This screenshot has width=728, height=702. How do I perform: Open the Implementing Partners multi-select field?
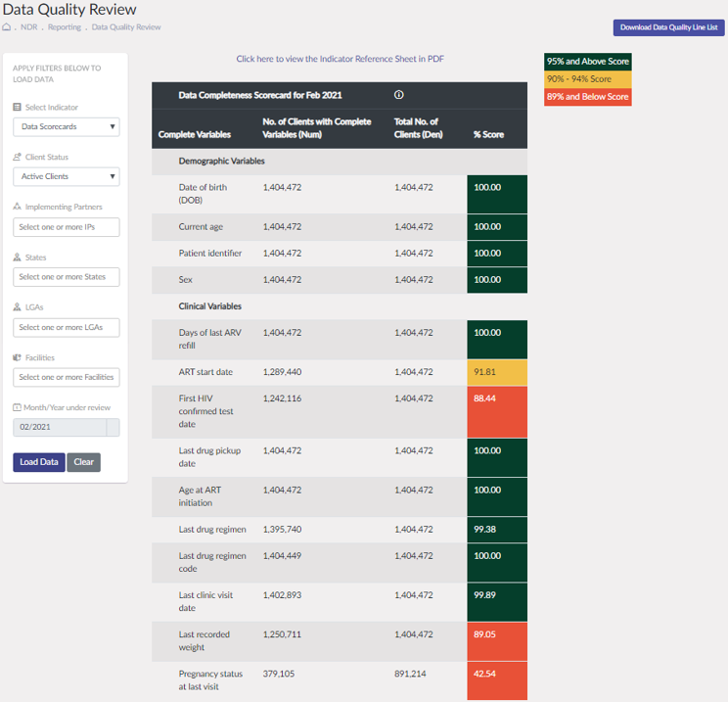pyautogui.click(x=67, y=227)
